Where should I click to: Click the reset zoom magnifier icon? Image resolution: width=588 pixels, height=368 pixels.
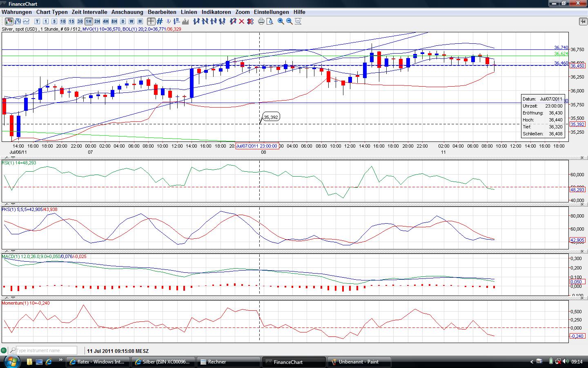pyautogui.click(x=298, y=21)
